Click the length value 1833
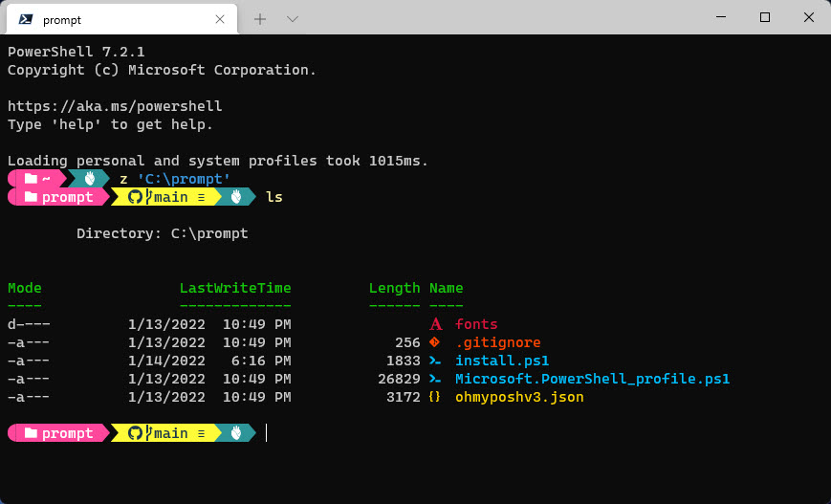831x504 pixels. pyautogui.click(x=404, y=361)
